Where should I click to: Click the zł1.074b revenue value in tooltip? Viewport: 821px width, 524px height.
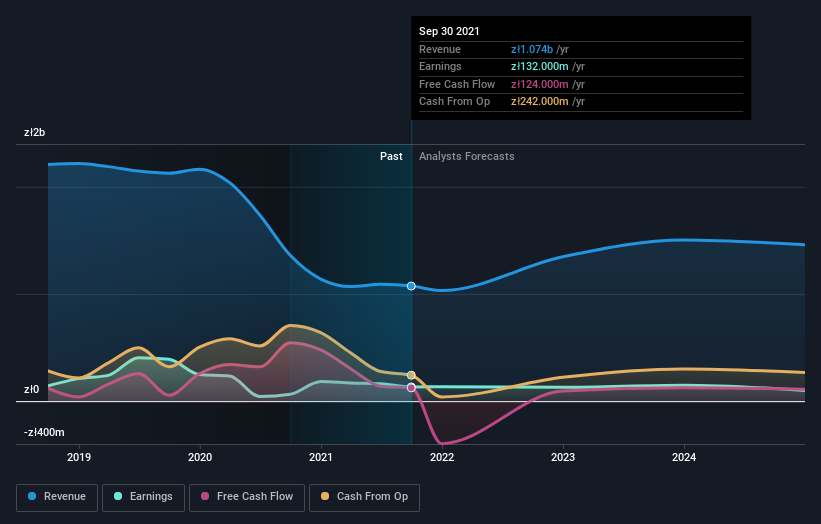[x=532, y=49]
